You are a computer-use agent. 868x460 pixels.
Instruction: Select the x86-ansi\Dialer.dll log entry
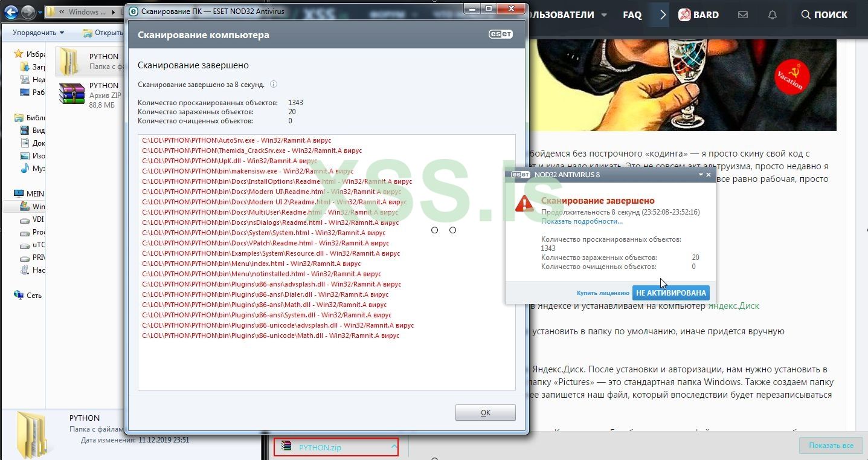coord(266,294)
